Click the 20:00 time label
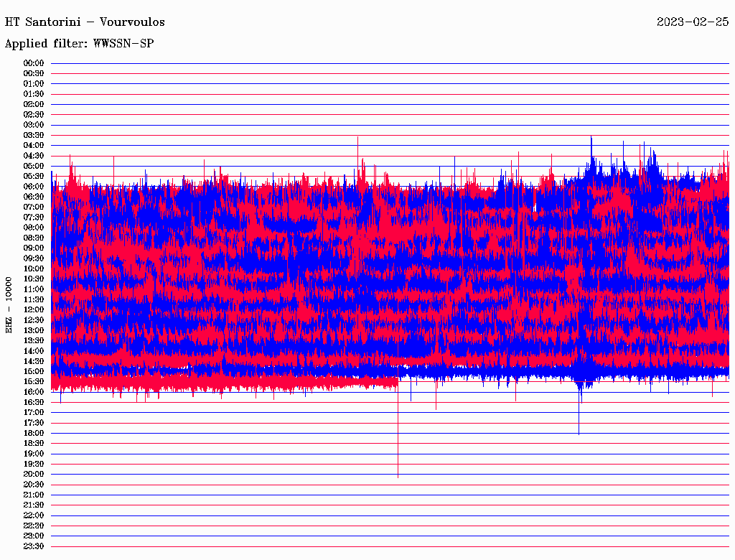 34,474
